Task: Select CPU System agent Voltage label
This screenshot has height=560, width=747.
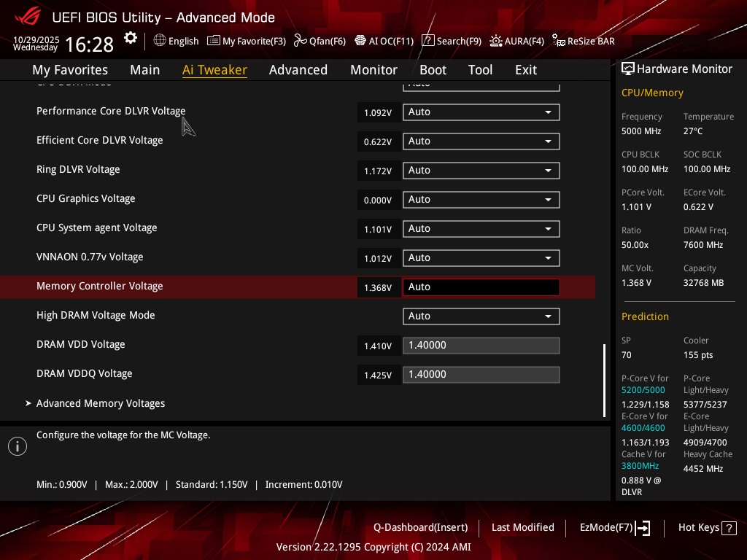Action: pyautogui.click(x=97, y=227)
